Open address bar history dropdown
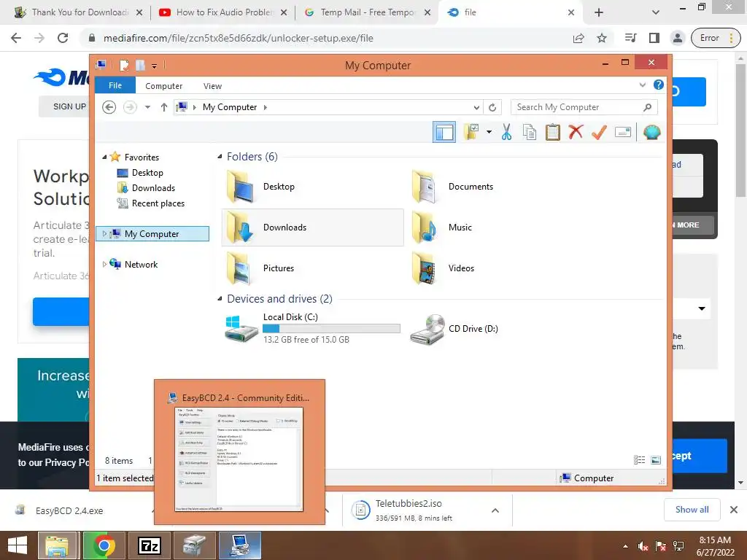This screenshot has width=747, height=560. (476, 108)
